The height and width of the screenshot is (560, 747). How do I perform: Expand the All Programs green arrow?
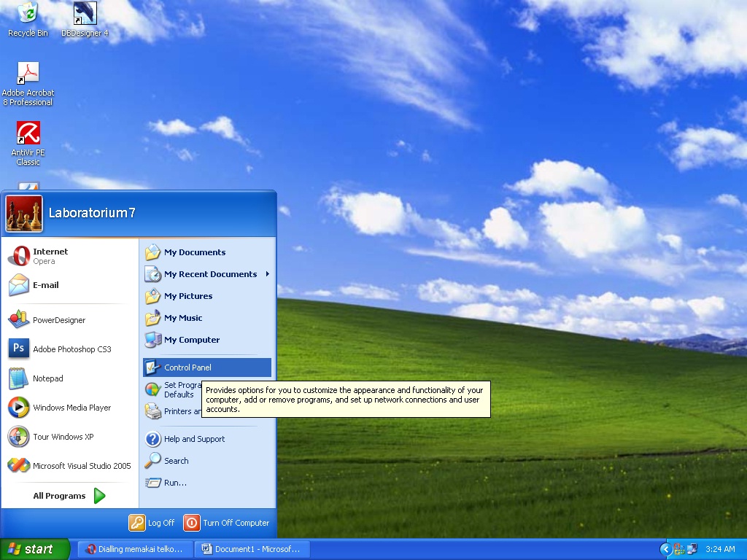coord(99,496)
